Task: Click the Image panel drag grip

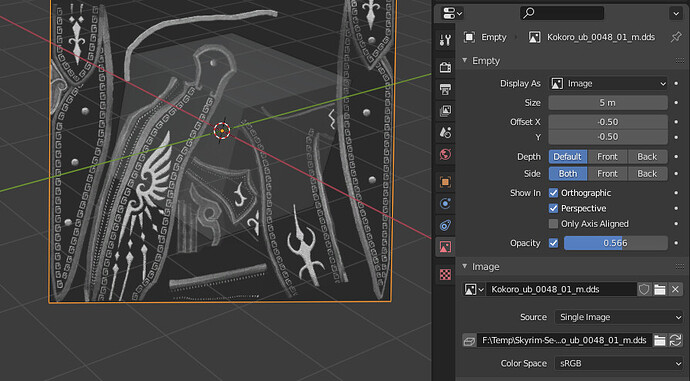Action: click(x=679, y=267)
